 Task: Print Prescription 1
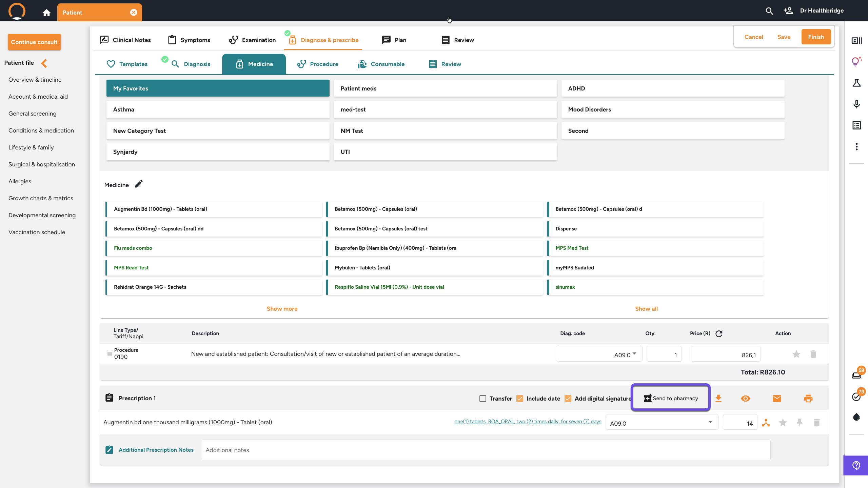(808, 399)
